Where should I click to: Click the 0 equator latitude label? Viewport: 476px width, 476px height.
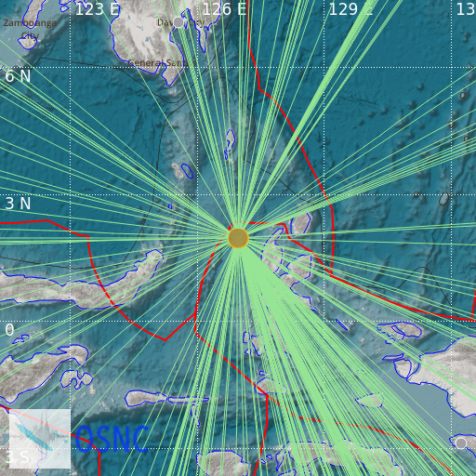coord(9,330)
